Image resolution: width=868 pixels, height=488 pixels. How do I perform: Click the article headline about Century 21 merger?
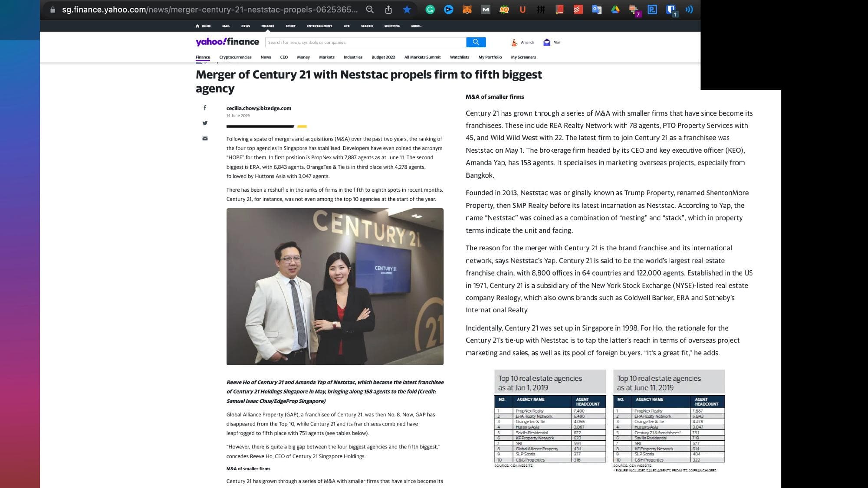pos(369,81)
